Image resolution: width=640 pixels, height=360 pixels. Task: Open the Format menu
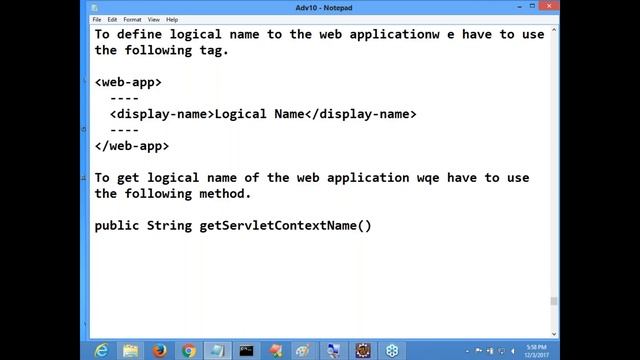pyautogui.click(x=132, y=20)
